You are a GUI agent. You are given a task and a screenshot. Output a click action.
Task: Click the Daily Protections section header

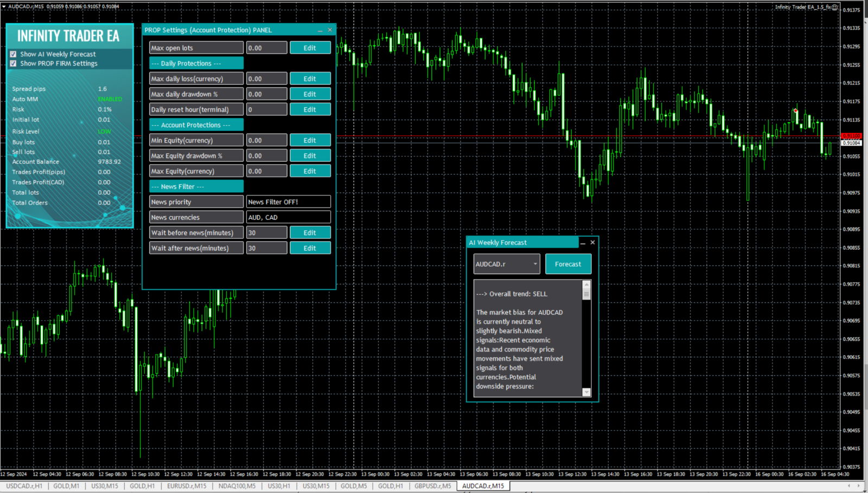pos(196,64)
